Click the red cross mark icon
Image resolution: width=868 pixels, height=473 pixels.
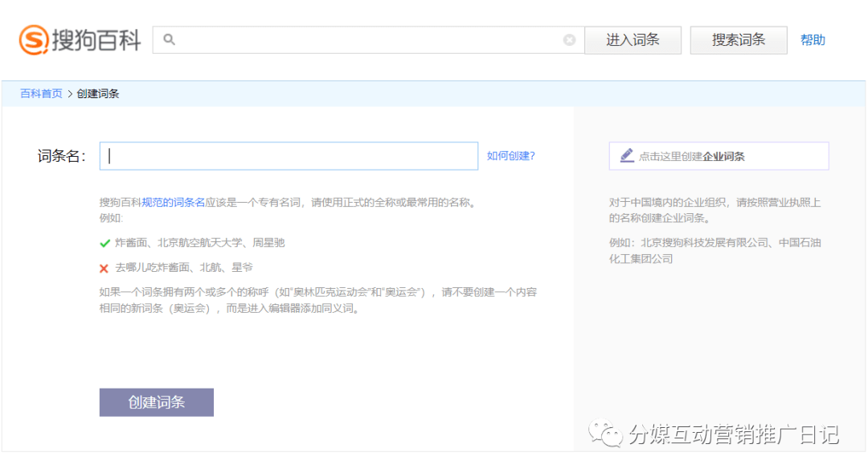pos(104,269)
